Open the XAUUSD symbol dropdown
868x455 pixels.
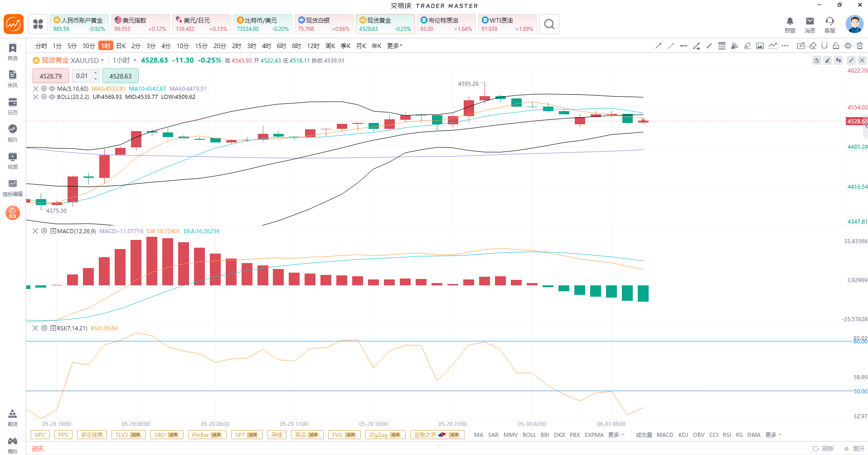(87, 60)
